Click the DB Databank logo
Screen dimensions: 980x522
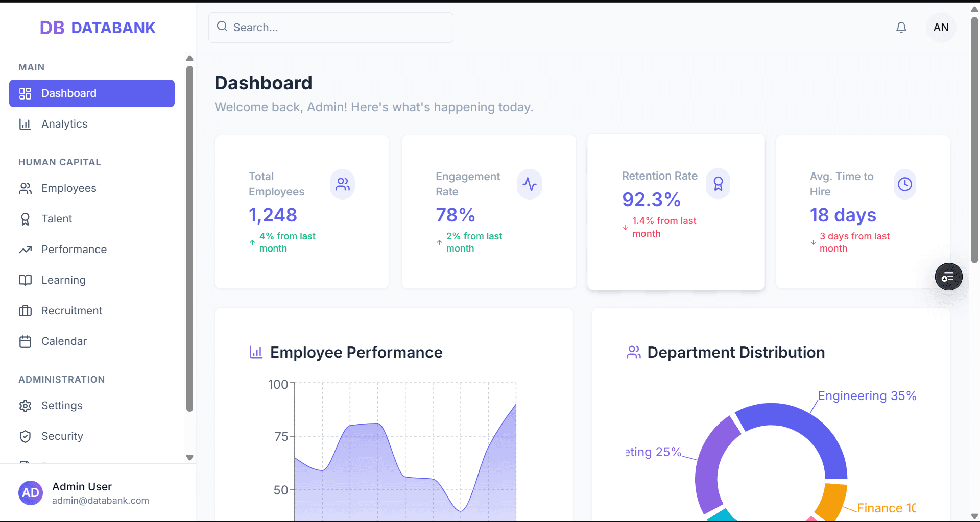tap(98, 28)
